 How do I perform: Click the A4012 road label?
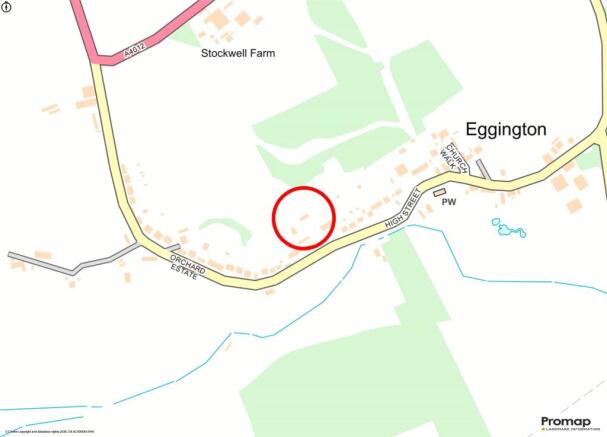(134, 51)
